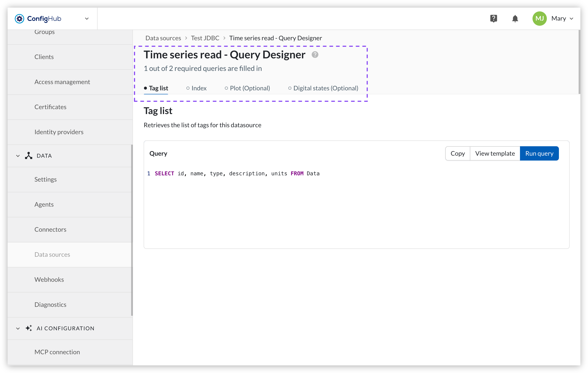The image size is (588, 373).
Task: Click 'Retrieves the list of tags' description text
Action: [202, 125]
